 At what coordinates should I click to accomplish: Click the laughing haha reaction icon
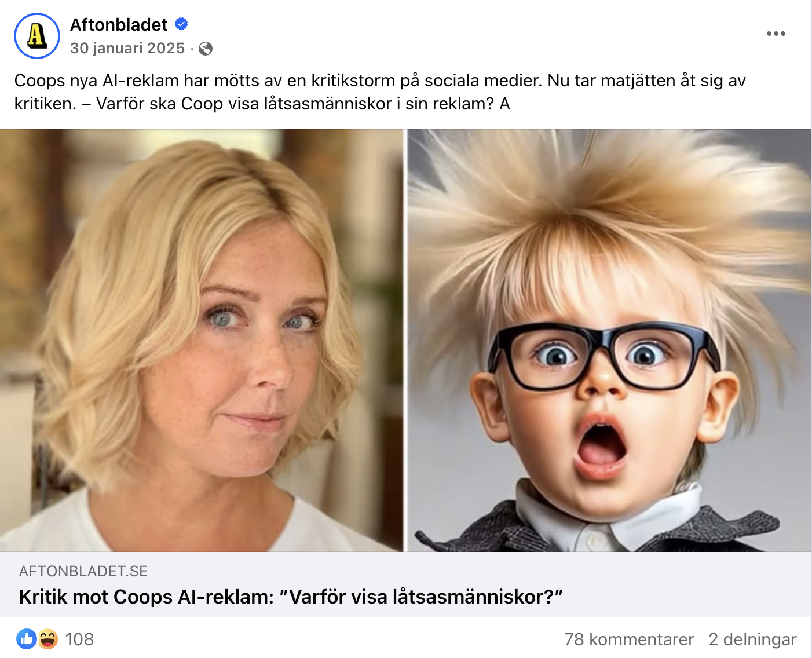[48, 639]
